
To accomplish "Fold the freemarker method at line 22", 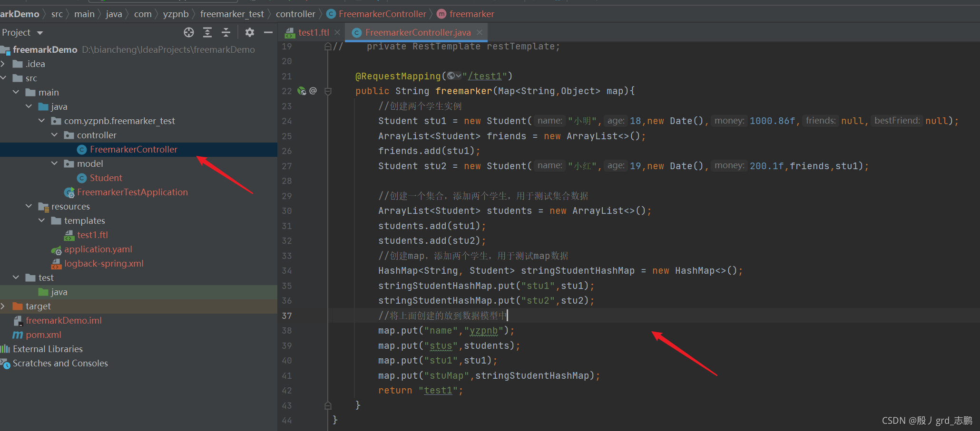I will (328, 91).
